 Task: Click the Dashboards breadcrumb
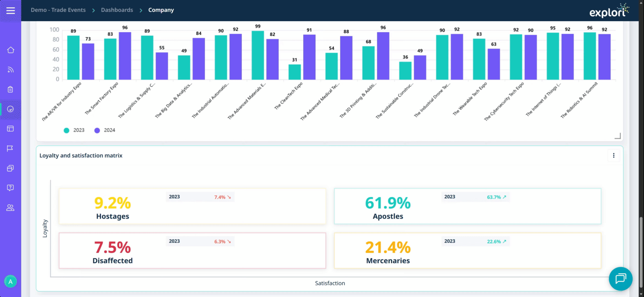pyautogui.click(x=117, y=10)
